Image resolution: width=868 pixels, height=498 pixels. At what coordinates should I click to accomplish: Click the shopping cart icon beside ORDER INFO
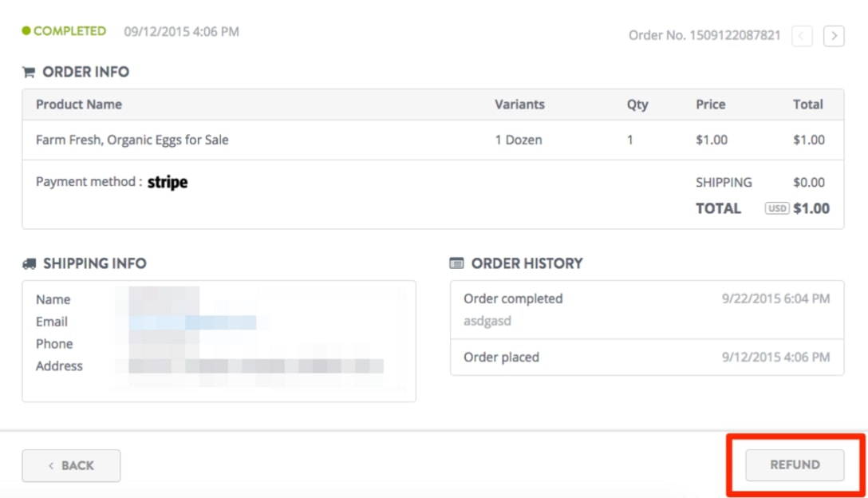tap(30, 72)
